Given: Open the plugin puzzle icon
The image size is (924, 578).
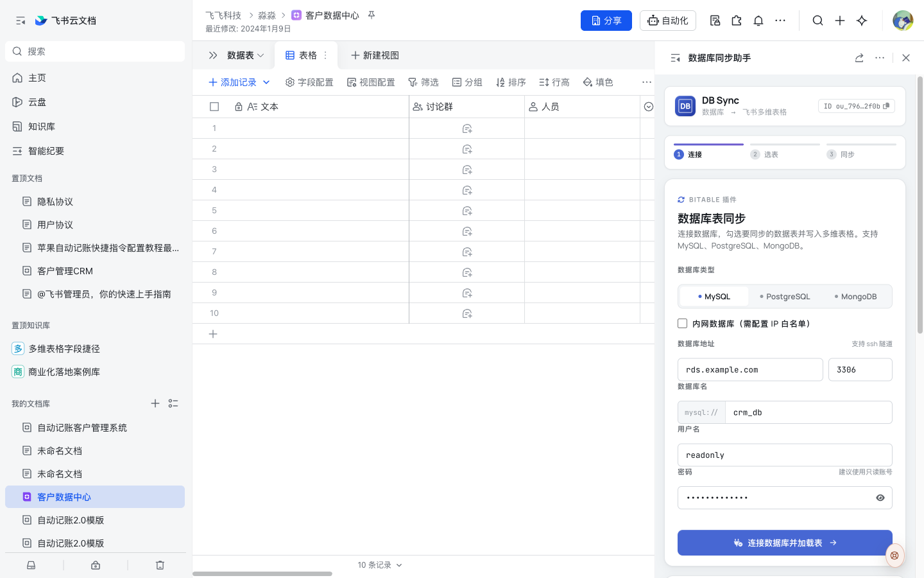Looking at the screenshot, I should click(x=737, y=21).
